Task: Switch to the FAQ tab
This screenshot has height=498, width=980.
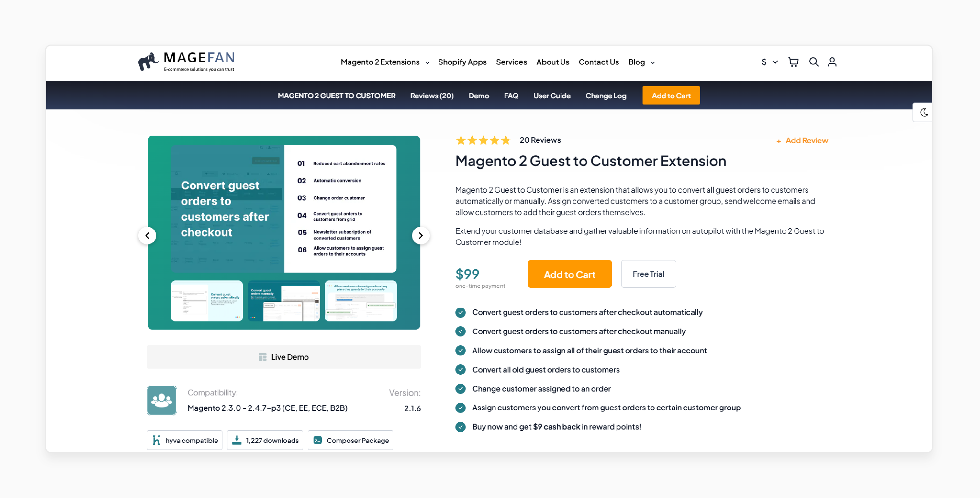Action: pos(511,95)
